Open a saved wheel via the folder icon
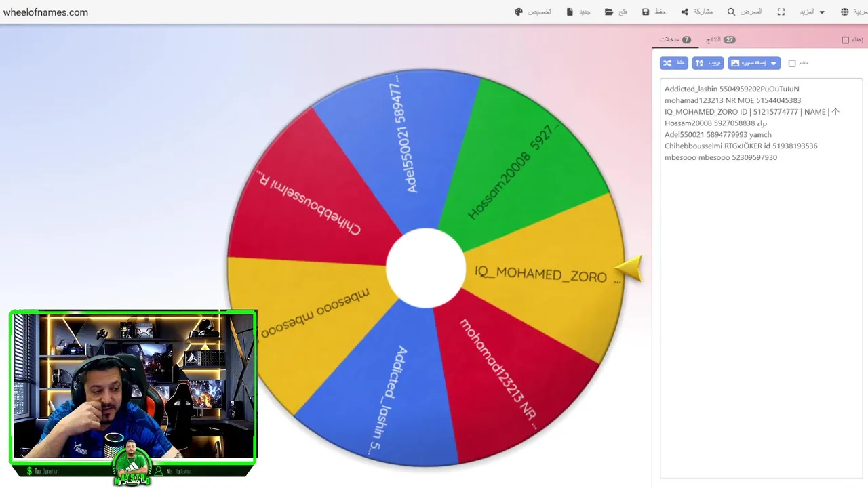Image resolution: width=868 pixels, height=488 pixels. (x=616, y=12)
